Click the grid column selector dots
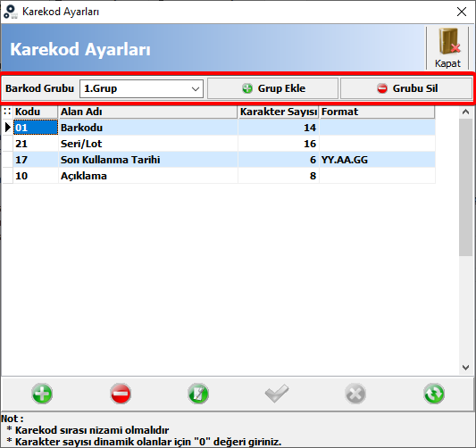The height and width of the screenshot is (448, 476). (x=7, y=112)
